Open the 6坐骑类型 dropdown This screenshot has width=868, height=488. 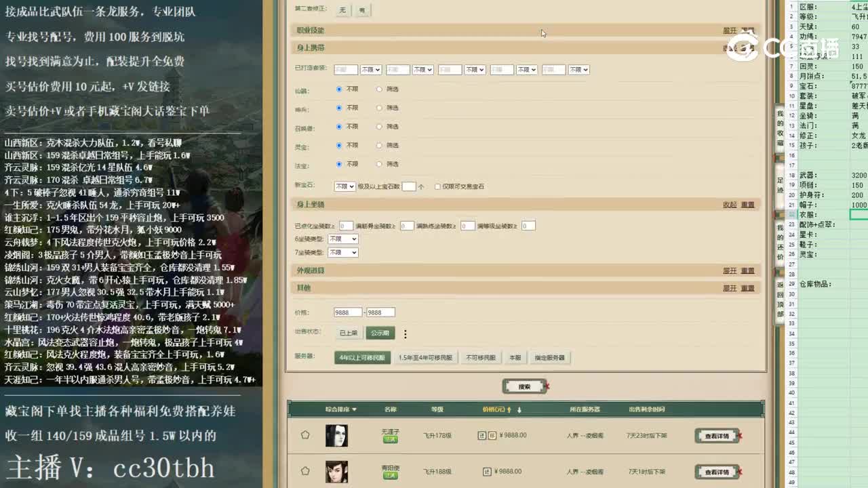(x=343, y=239)
